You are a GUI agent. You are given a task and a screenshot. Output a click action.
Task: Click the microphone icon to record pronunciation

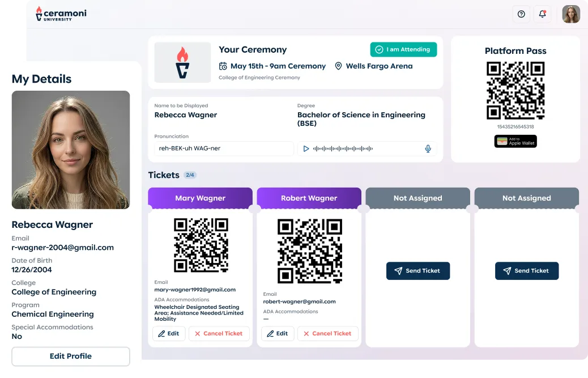pos(428,148)
